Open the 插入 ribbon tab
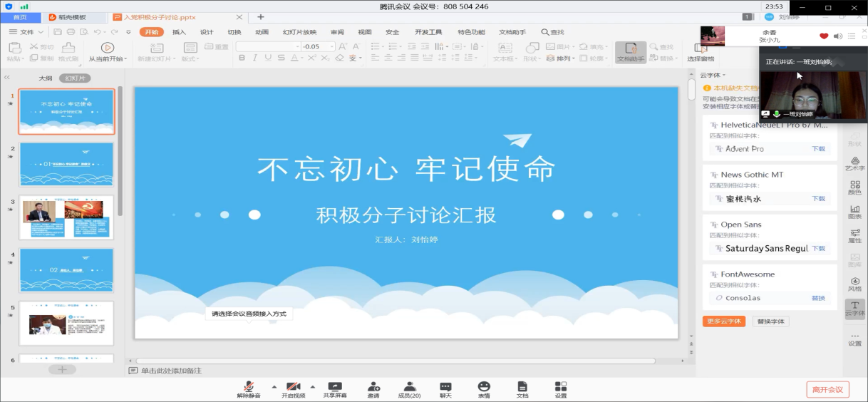The image size is (868, 402). click(x=179, y=32)
